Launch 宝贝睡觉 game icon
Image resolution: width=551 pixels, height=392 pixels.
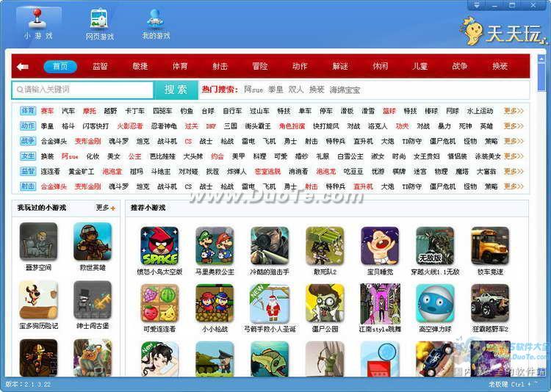coord(381,246)
